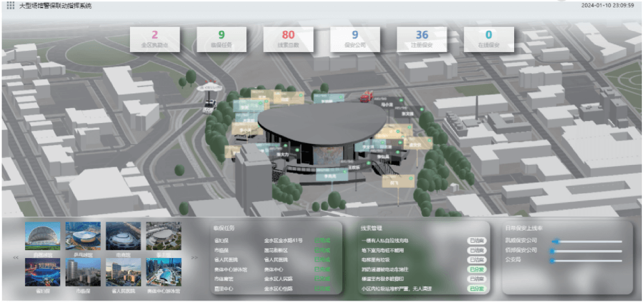Go to previous venue thumbnails with << arrow
The height and width of the screenshot is (302, 644).
(14, 257)
